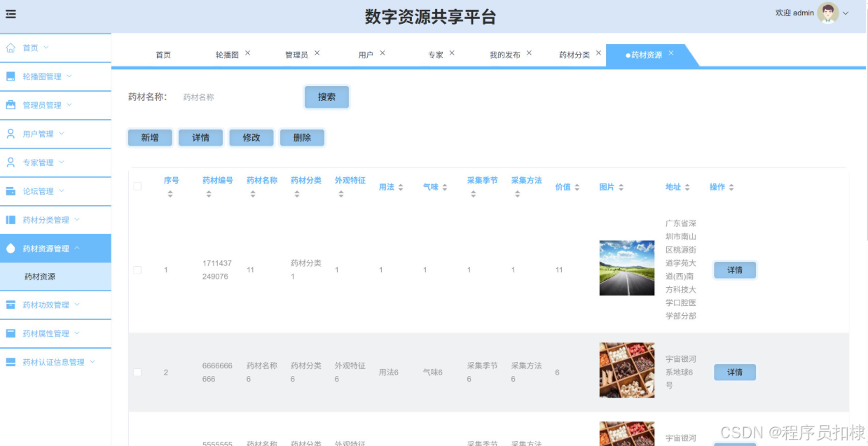Viewport: 868px width, 446px height.
Task: Sort table by 用法 column
Action: (401, 188)
